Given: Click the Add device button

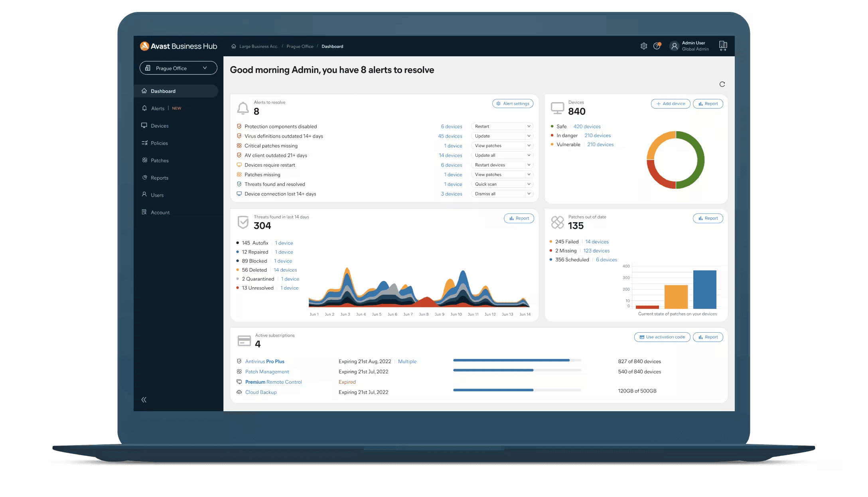Looking at the screenshot, I should pos(671,103).
